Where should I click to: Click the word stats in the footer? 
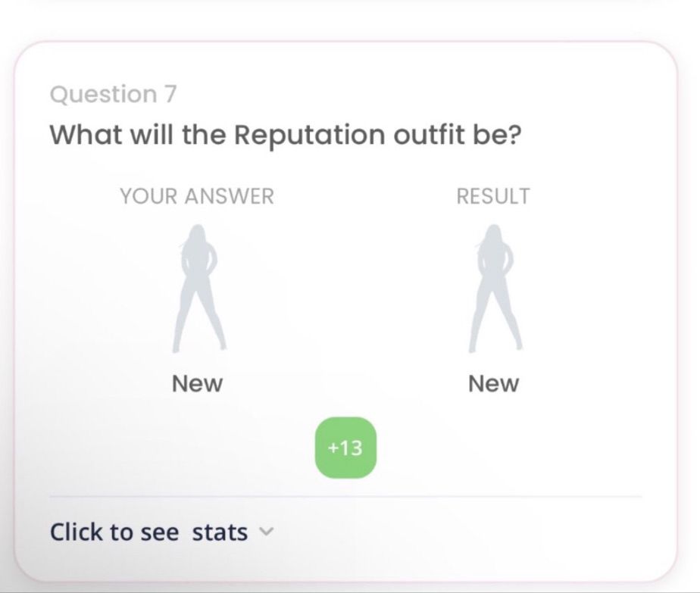[x=220, y=532]
